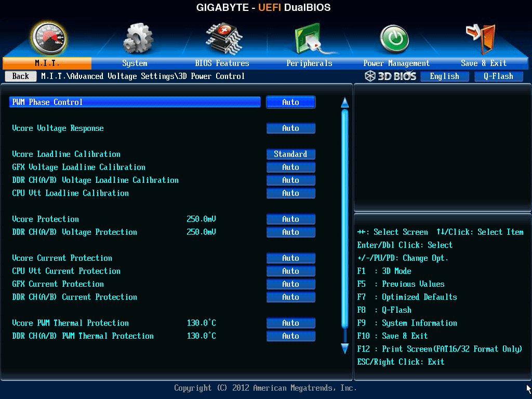
Task: Click the scroll down arrow
Action: pyautogui.click(x=345, y=349)
